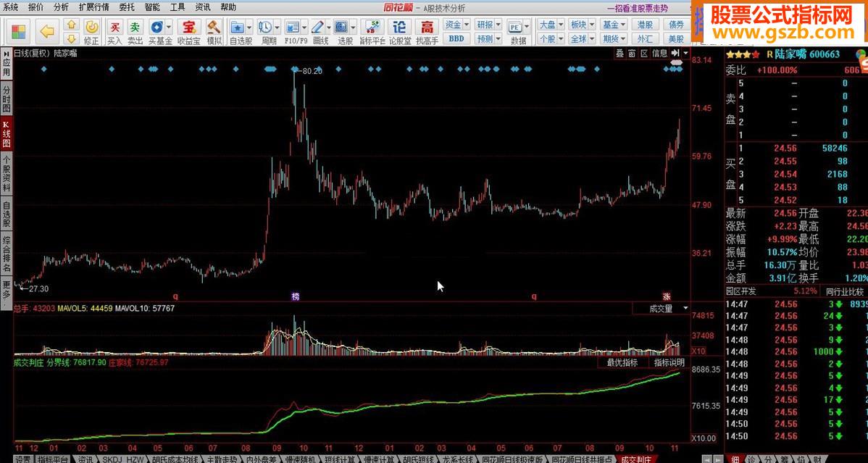Screen dimensions: 868x463
Task: Open the 指标平台 toolbar icon
Action: point(372,32)
